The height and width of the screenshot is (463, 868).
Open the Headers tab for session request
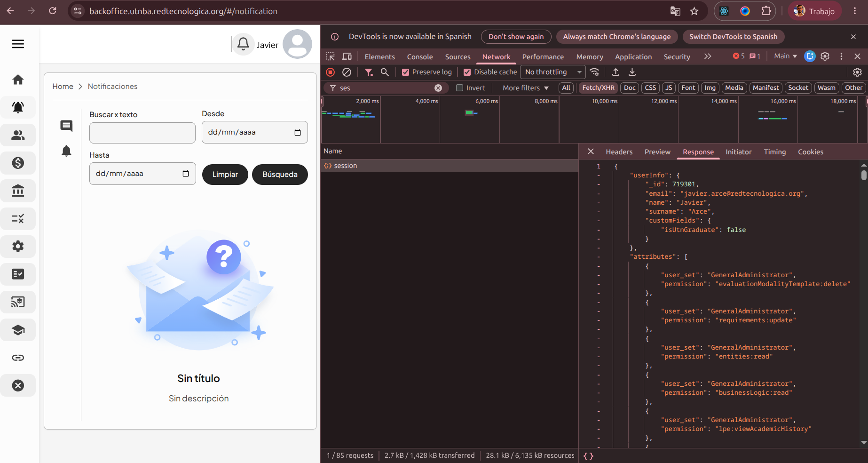click(619, 152)
